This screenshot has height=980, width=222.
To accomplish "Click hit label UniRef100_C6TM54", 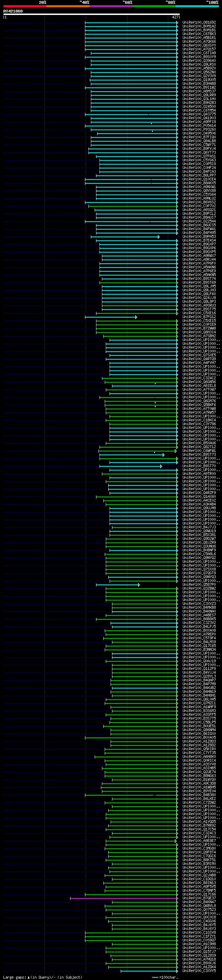I will [199, 110].
